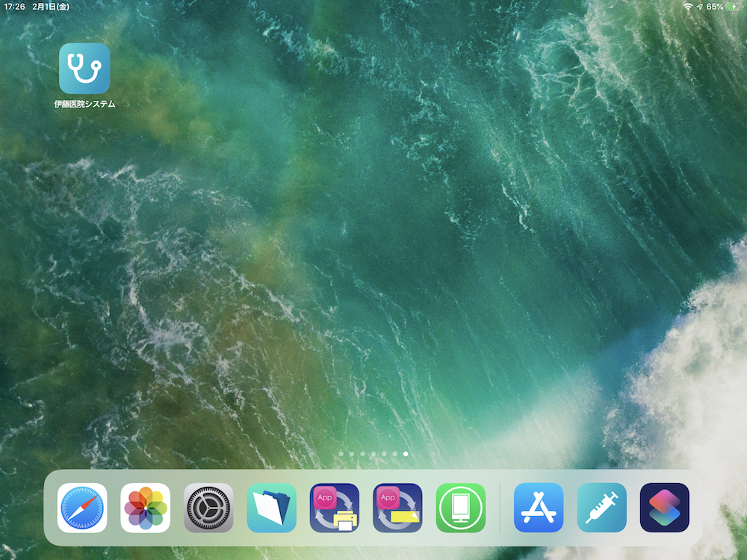Tap the 65% battery percentage
Image resolution: width=747 pixels, height=560 pixels.
click(715, 7)
